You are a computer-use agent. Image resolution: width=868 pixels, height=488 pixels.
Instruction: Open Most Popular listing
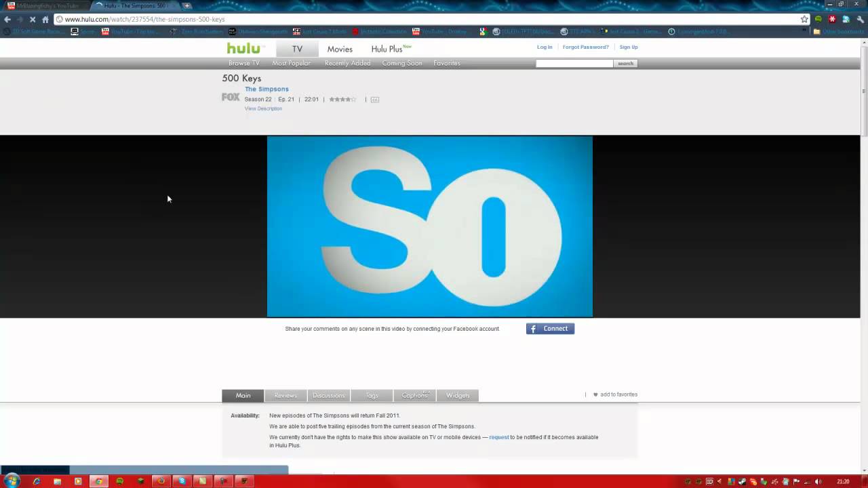click(x=292, y=63)
